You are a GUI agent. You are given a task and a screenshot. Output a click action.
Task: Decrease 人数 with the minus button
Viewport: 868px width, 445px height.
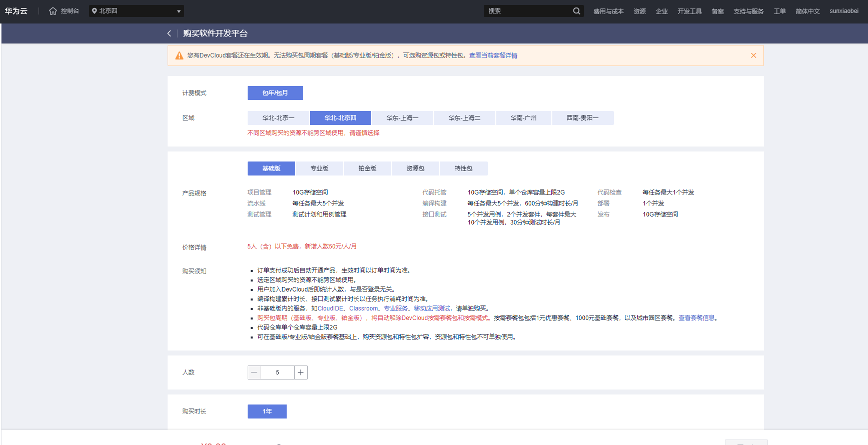[254, 372]
